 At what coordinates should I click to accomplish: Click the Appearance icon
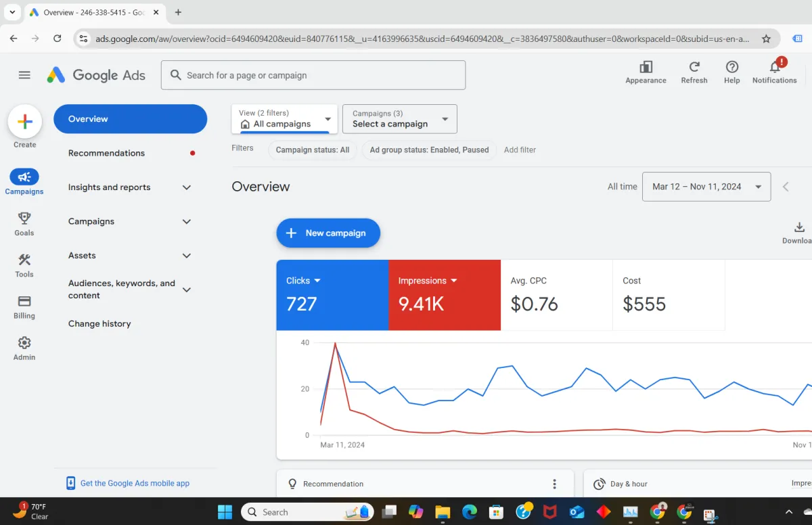coord(646,67)
